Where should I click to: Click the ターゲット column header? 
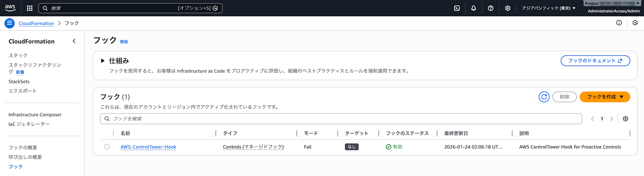pos(357,133)
